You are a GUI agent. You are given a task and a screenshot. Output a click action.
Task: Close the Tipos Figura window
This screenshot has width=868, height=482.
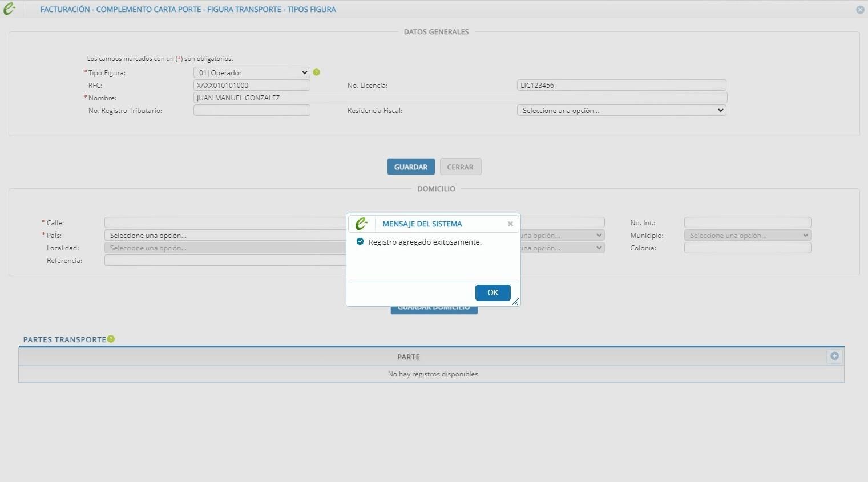(x=860, y=10)
